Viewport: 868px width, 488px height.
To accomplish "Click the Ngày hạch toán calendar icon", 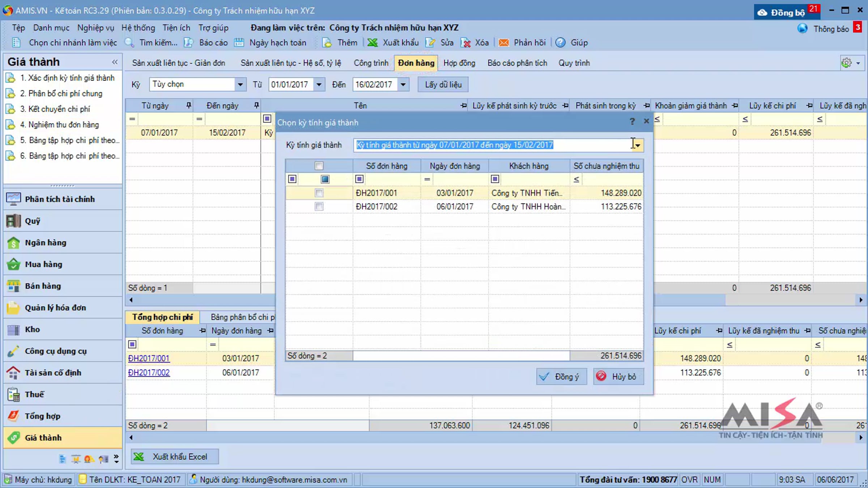I will pos(239,43).
